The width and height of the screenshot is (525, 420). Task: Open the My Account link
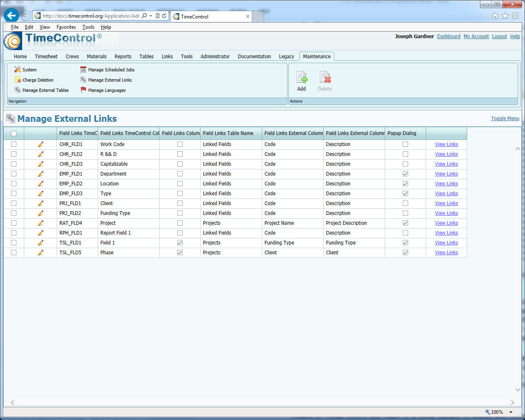[x=476, y=37]
